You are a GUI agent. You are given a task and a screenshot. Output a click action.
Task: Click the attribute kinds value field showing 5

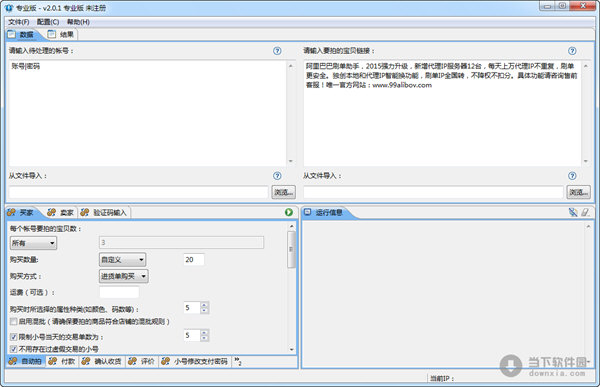(192, 308)
